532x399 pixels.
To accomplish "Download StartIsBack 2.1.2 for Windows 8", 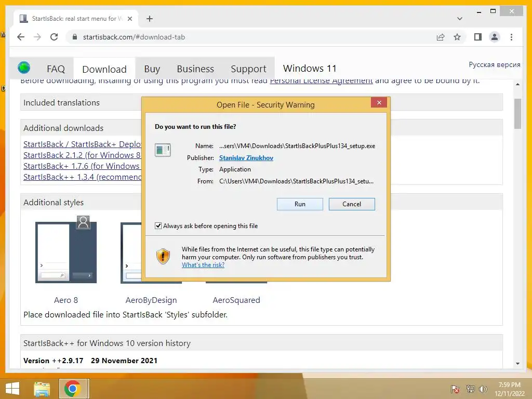I will click(82, 155).
